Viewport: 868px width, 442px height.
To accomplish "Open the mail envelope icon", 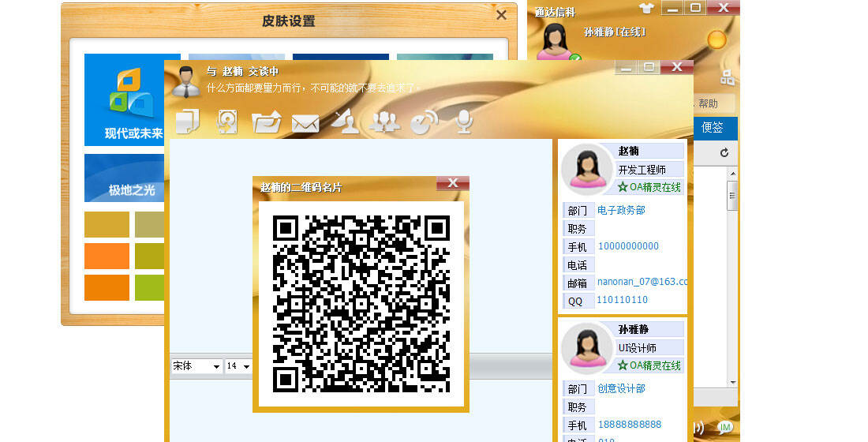I will pos(305,123).
